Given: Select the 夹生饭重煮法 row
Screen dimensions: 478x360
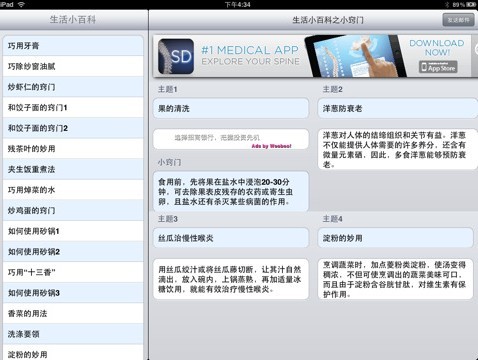Looking at the screenshot, I should click(73, 169).
